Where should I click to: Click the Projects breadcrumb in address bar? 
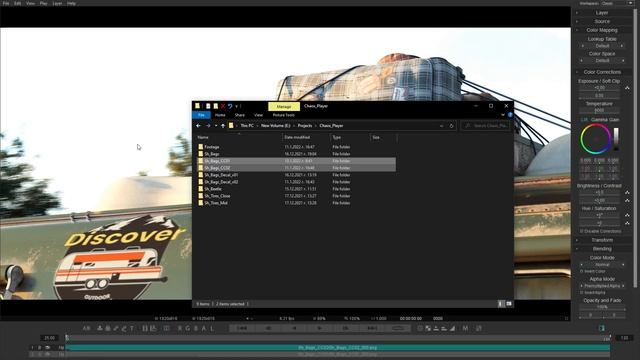pos(304,126)
